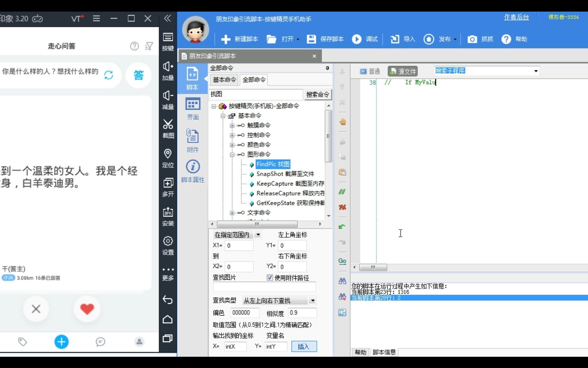Expand the 触摸命令 tree node

pyautogui.click(x=232, y=126)
